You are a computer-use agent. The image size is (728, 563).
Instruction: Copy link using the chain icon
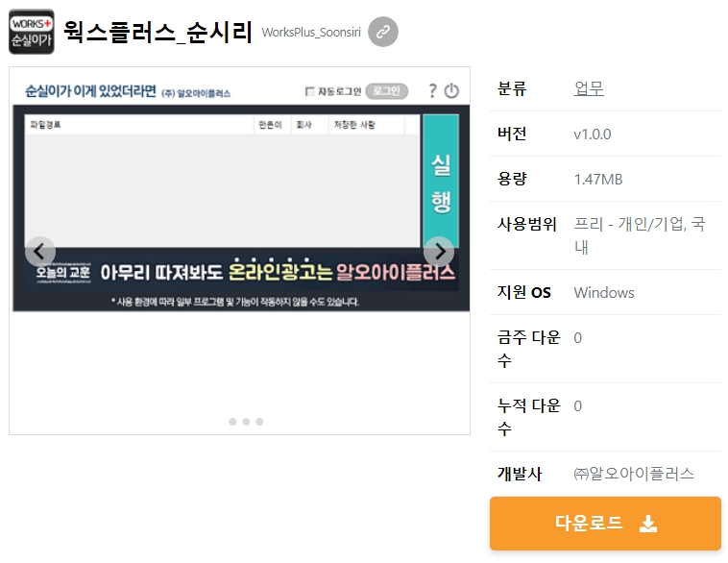[x=383, y=32]
